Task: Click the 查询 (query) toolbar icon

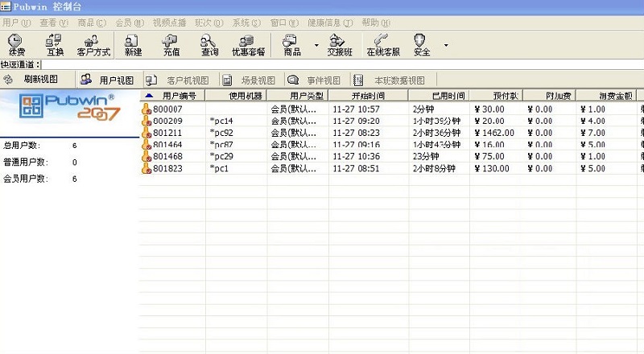Action: (x=210, y=43)
